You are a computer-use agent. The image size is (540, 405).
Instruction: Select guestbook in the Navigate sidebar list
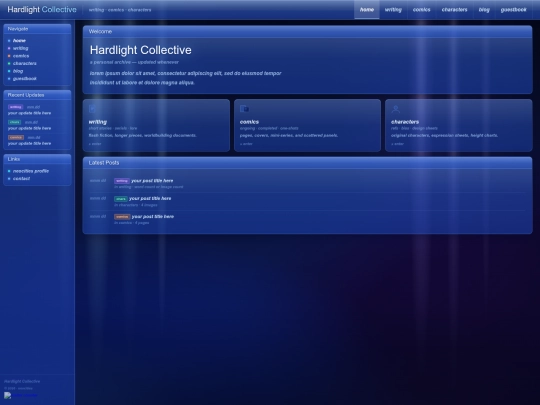[x=25, y=79]
